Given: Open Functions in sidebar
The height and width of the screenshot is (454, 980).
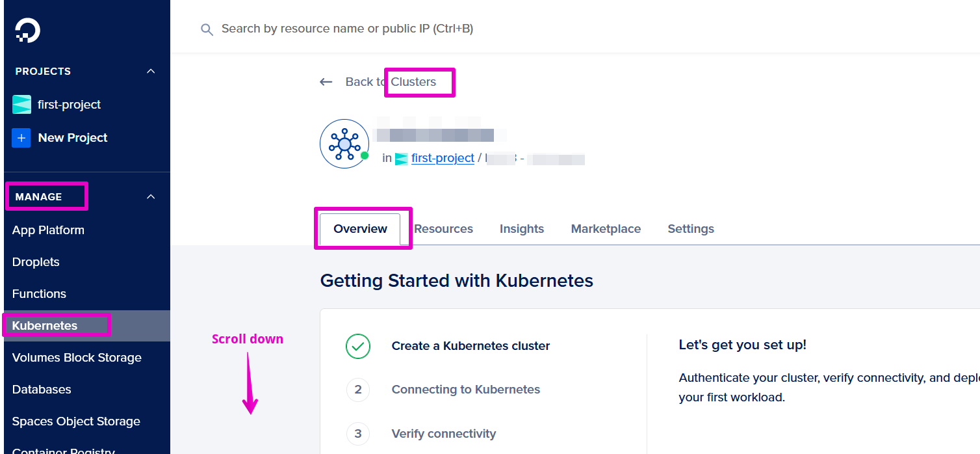Looking at the screenshot, I should (x=39, y=294).
